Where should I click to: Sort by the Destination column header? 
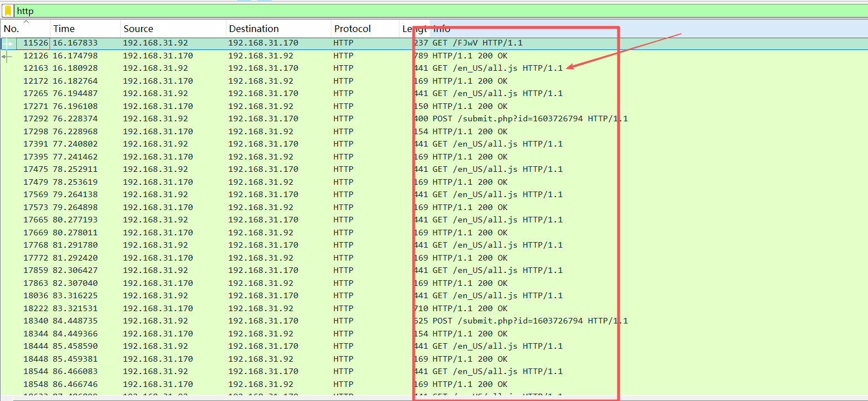pos(278,29)
